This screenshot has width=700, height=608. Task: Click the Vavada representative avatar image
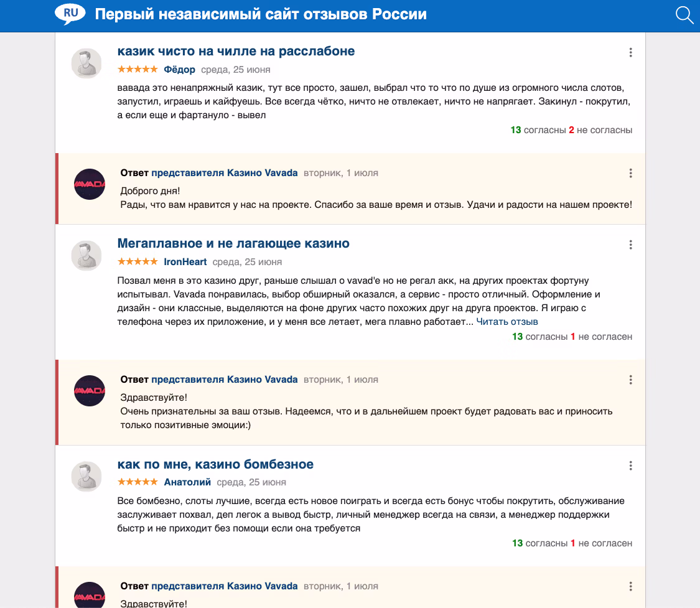[90, 184]
